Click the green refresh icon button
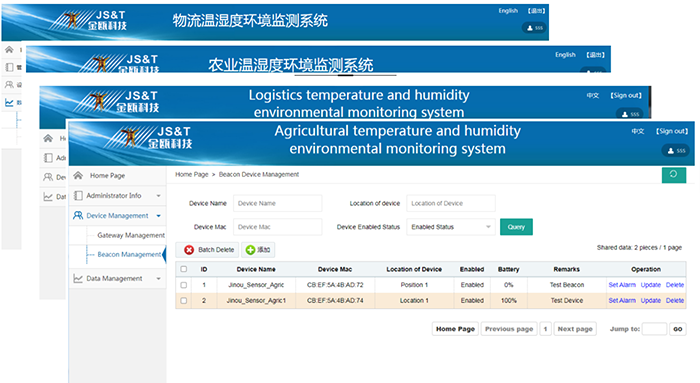Screen dimensions: 700x383 (x=674, y=175)
